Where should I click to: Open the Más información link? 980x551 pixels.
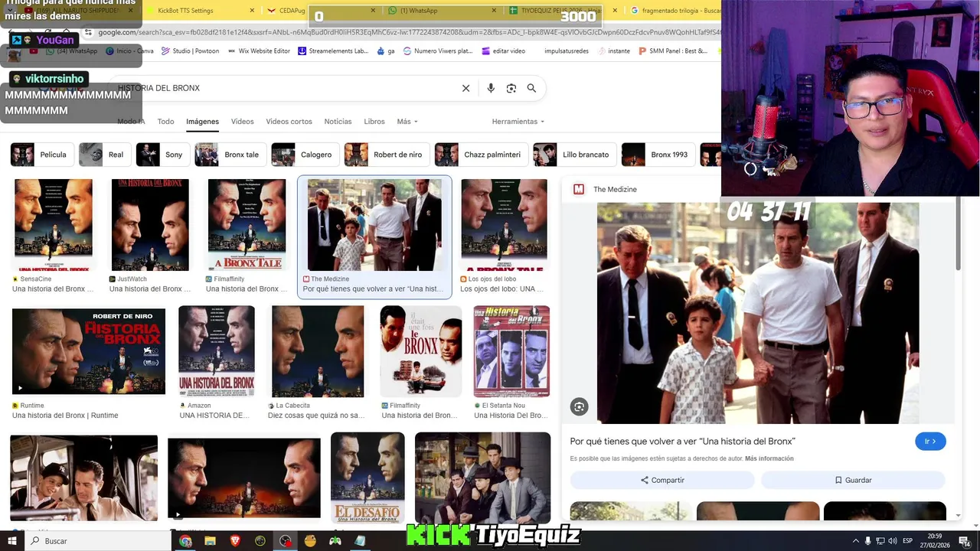769,458
